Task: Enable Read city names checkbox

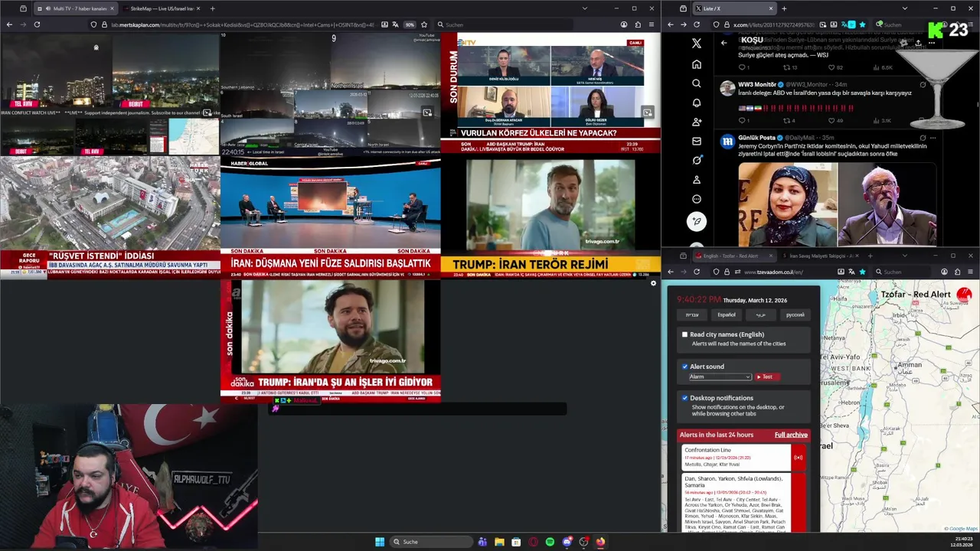Action: 684,334
